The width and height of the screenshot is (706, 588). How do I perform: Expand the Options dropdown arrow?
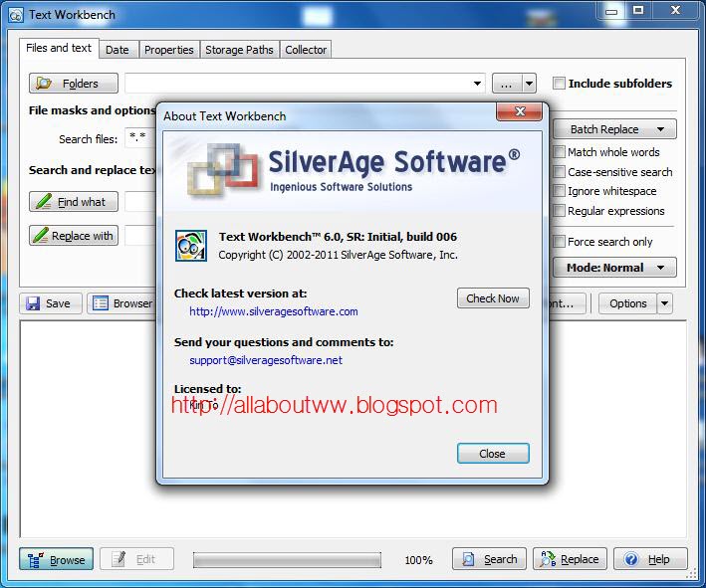click(665, 303)
